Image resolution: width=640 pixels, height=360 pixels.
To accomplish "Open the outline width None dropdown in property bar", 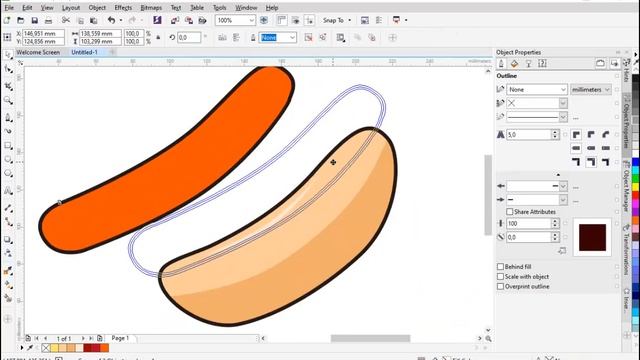I will (292, 38).
